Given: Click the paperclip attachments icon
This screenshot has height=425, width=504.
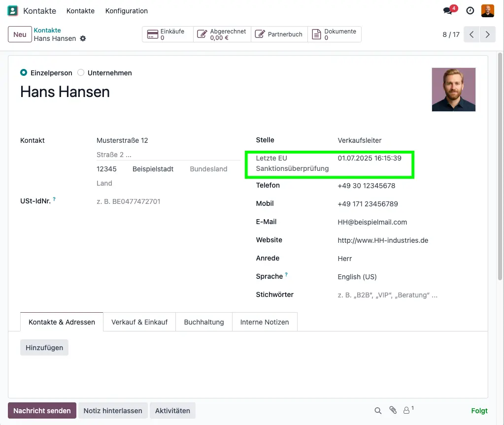Looking at the screenshot, I should [x=393, y=410].
